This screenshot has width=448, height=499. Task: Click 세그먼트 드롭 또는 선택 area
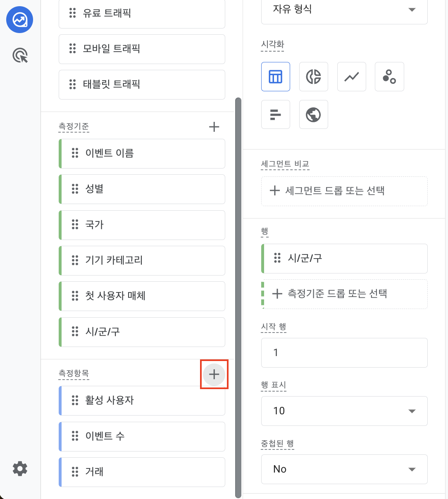[344, 191]
